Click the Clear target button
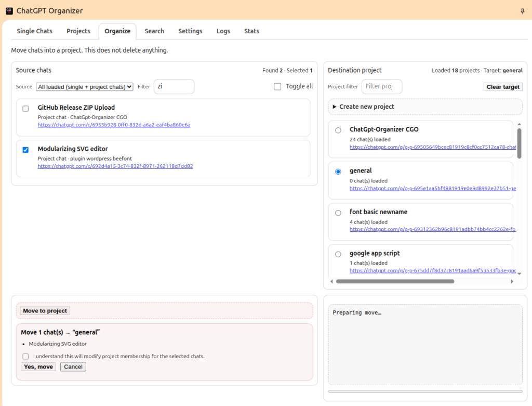 [x=502, y=87]
